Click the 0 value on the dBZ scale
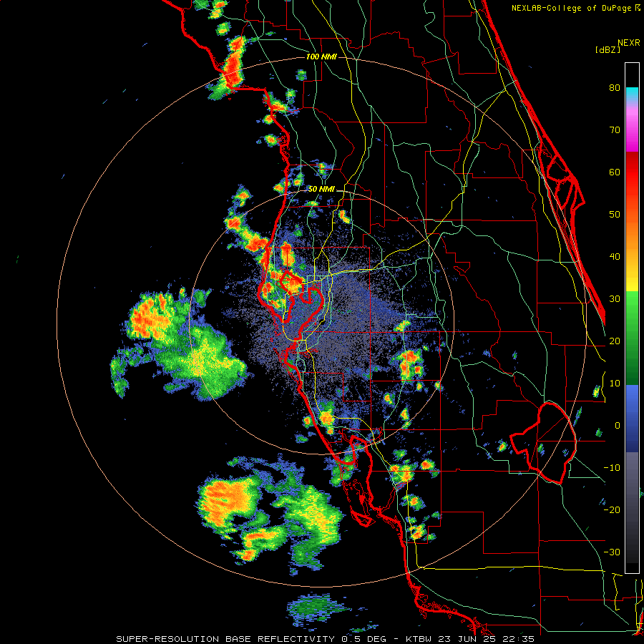The height and width of the screenshot is (644, 644). coord(618,426)
